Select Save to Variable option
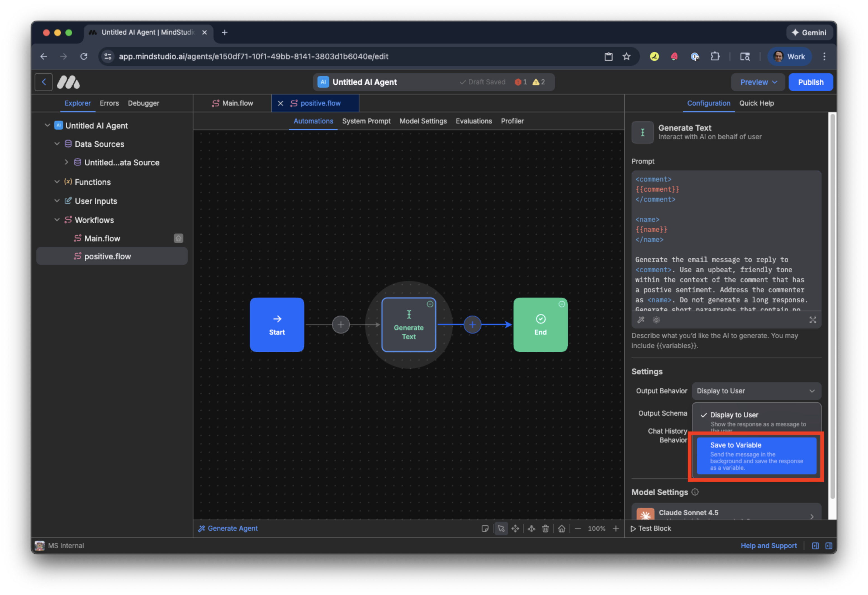 [x=756, y=456]
